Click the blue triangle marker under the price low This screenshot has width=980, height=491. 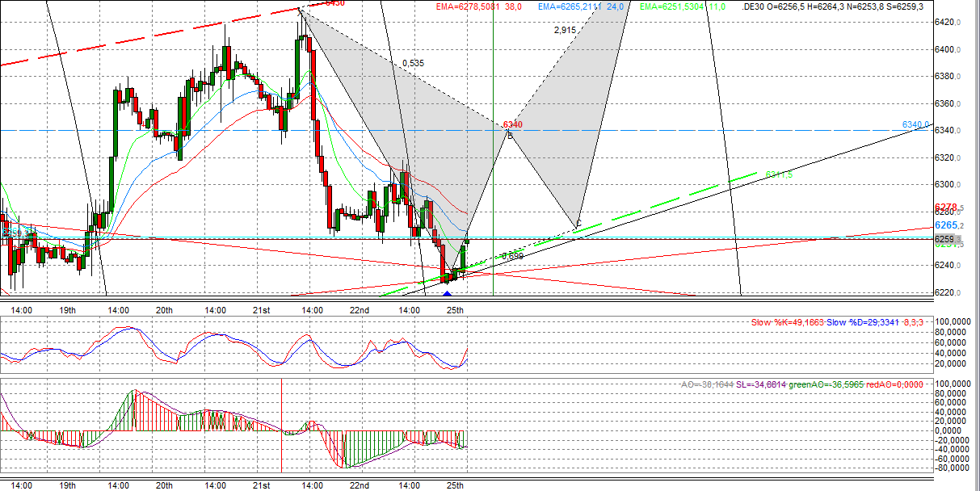tap(447, 293)
